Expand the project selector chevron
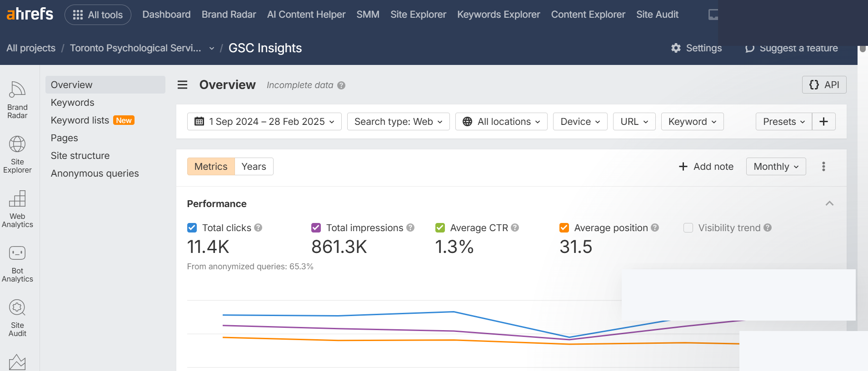Viewport: 868px width, 371px height. point(211,49)
